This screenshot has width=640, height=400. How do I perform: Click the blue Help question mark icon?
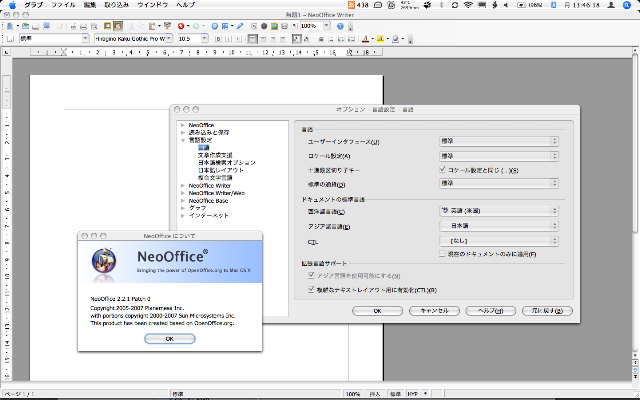click(340, 26)
